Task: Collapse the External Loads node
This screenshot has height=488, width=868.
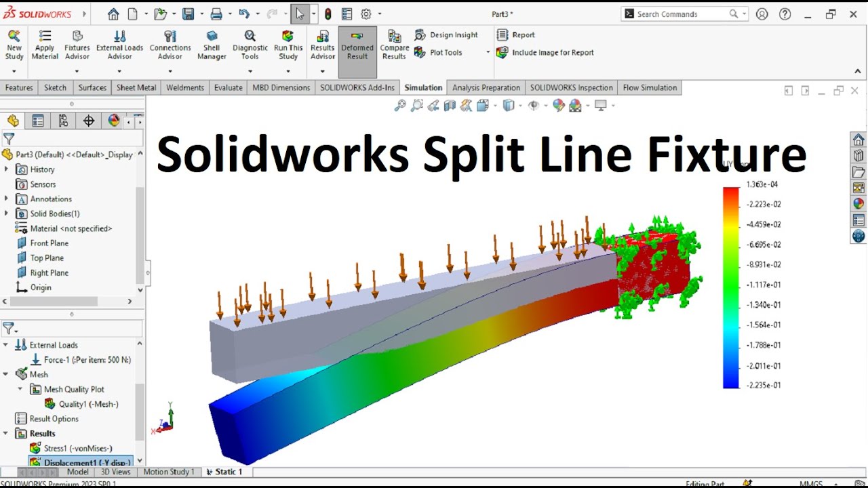Action: tap(7, 345)
